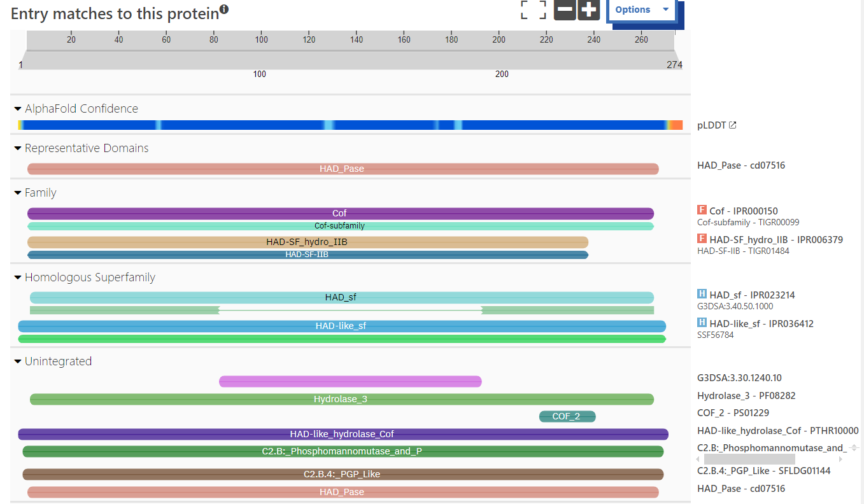Collapse the Unintegrated section
The width and height of the screenshot is (864, 504).
[18, 361]
